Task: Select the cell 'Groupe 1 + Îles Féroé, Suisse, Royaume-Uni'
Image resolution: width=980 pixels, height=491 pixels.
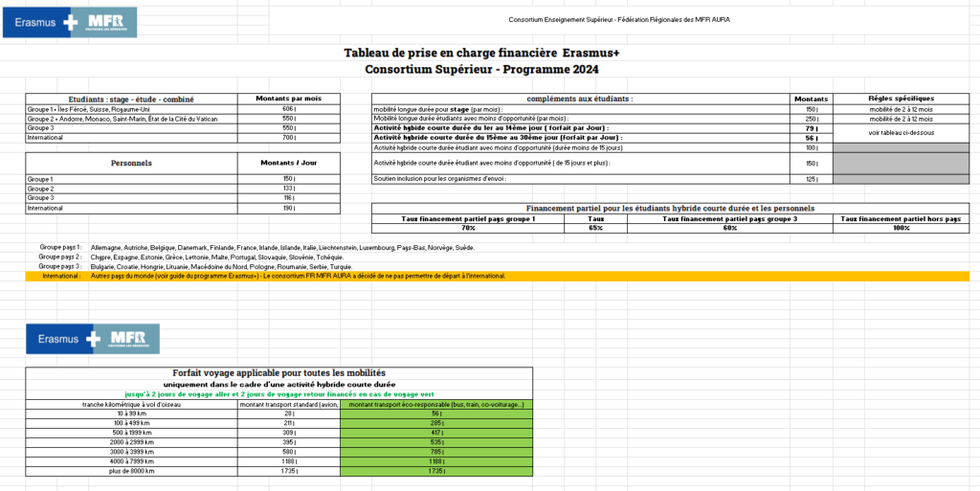Action: [x=131, y=109]
